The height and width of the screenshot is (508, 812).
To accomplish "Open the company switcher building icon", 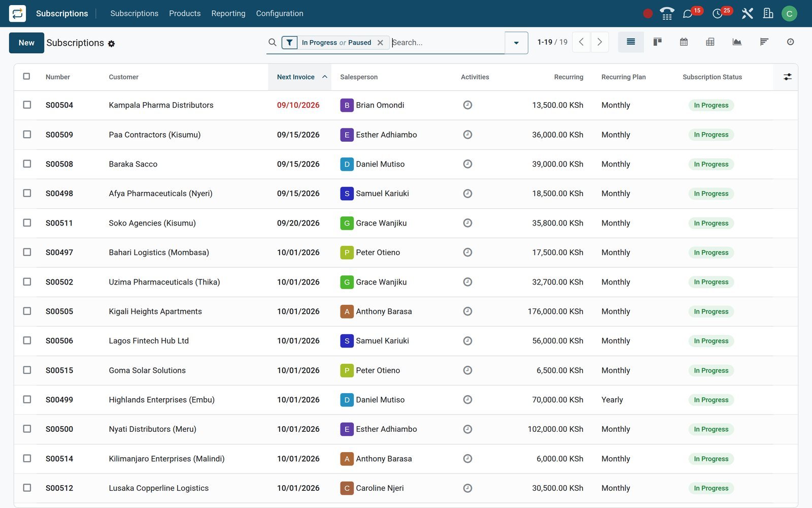I will [768, 14].
